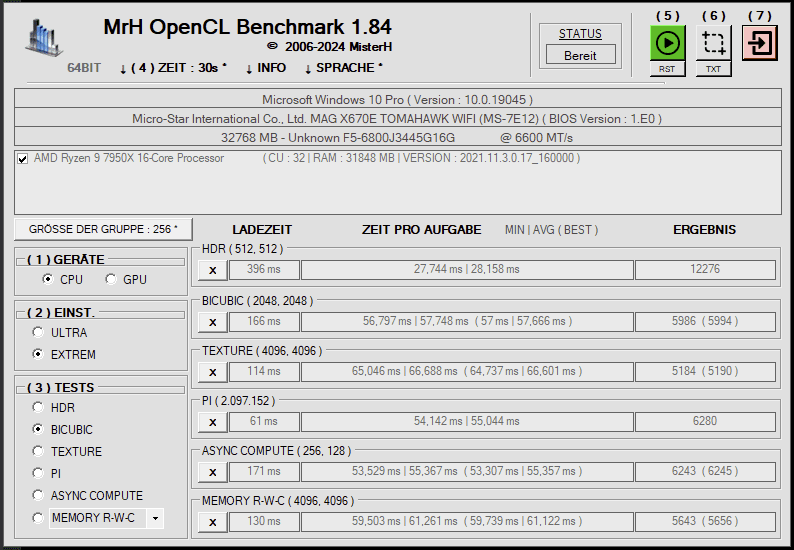Click the PI result 6280

(705, 421)
